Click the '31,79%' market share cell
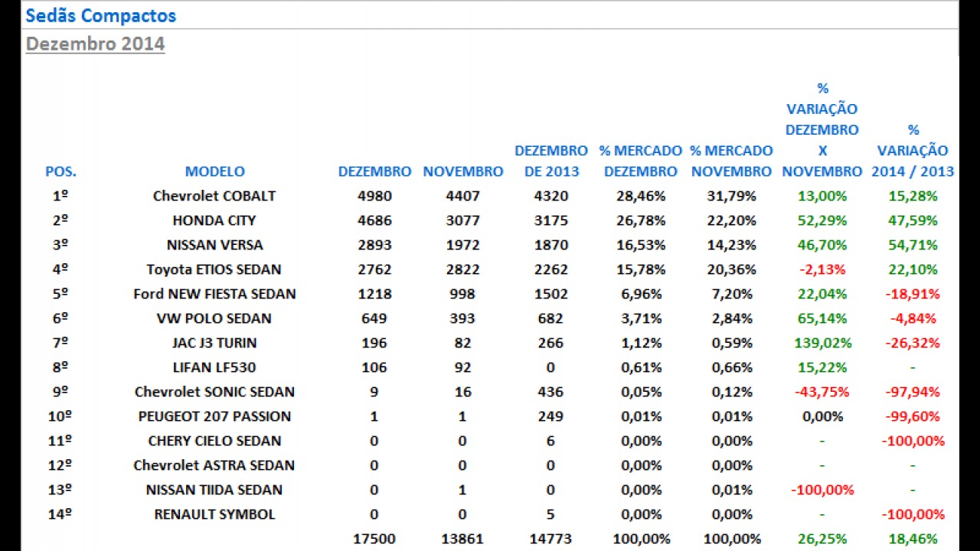This screenshot has height=551, width=980. (731, 196)
